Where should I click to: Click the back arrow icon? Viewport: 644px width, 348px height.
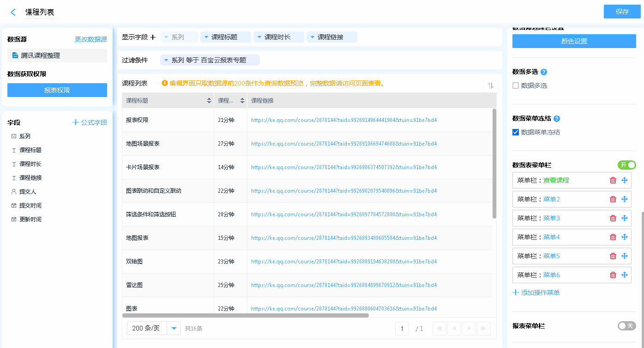[x=13, y=12]
